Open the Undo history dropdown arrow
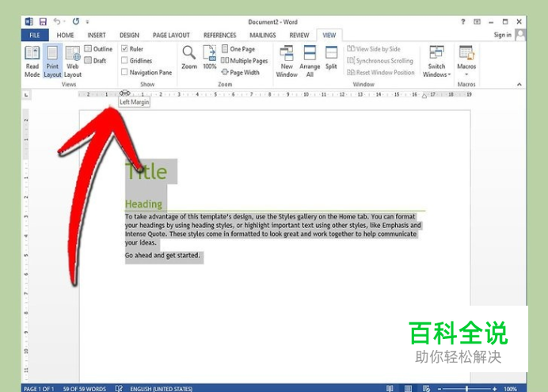The image size is (548, 392). click(x=64, y=22)
